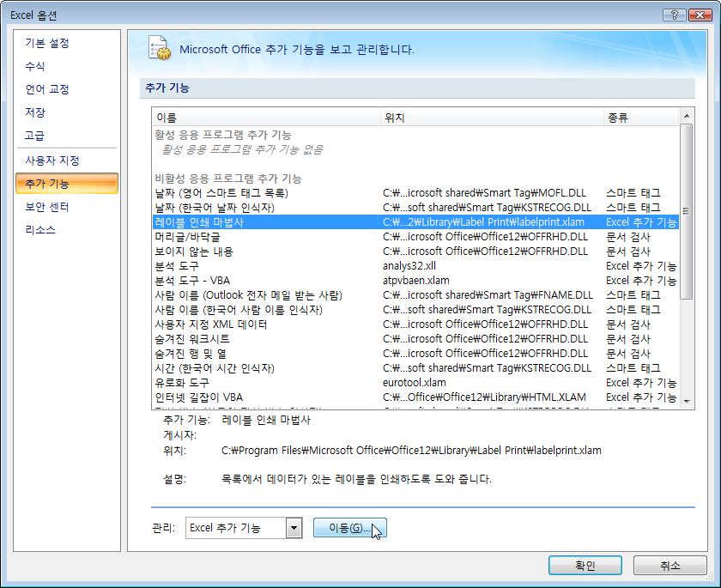Viewport: 721px width, 588px height.
Task: Click the add-in list scrollbar thumb
Action: coord(687,211)
